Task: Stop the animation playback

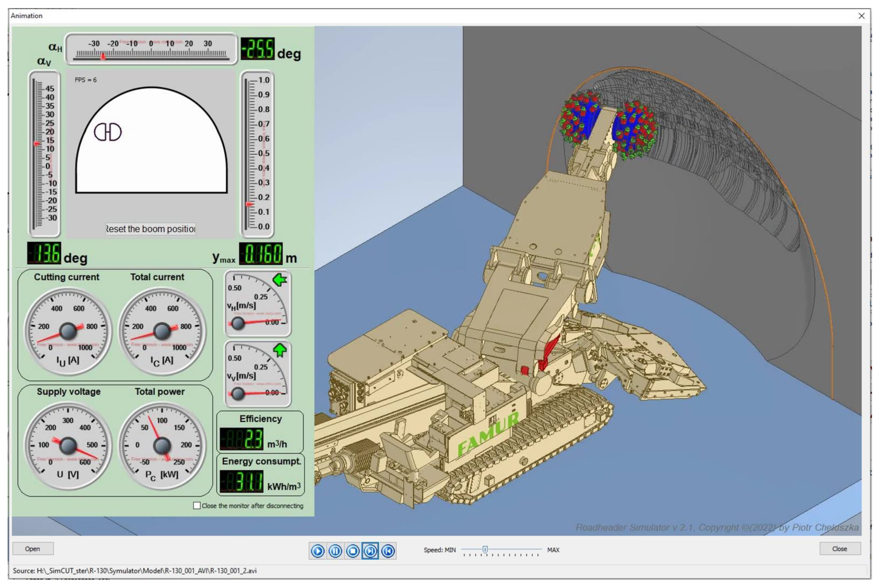Action: [353, 551]
